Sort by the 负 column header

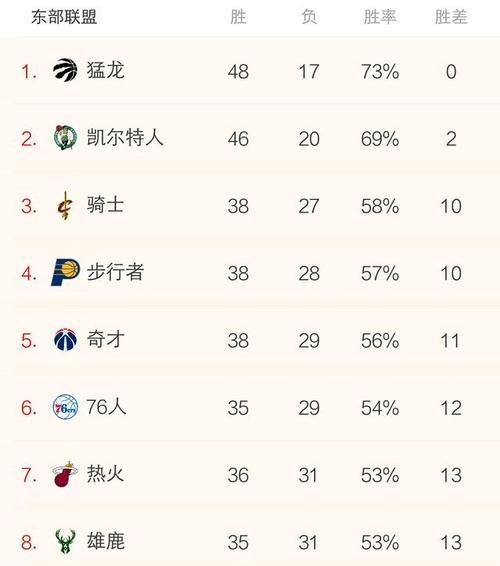[309, 17]
